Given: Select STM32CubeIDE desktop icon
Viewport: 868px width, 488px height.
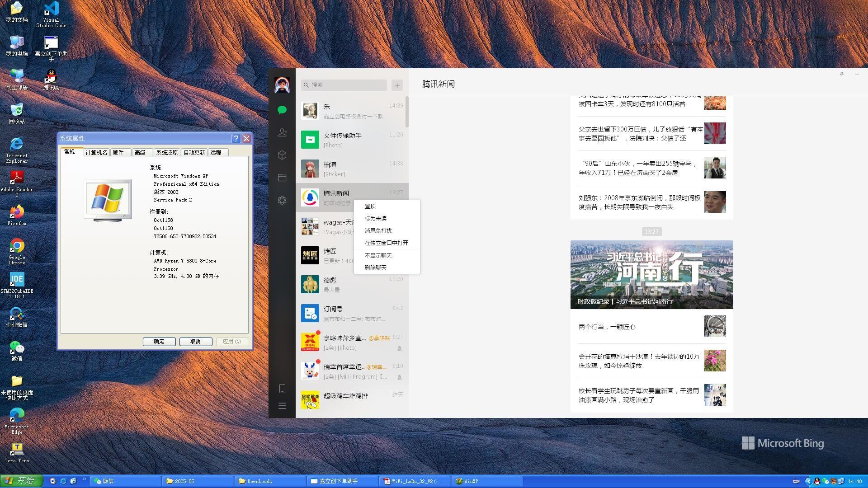Looking at the screenshot, I should pyautogui.click(x=17, y=286).
